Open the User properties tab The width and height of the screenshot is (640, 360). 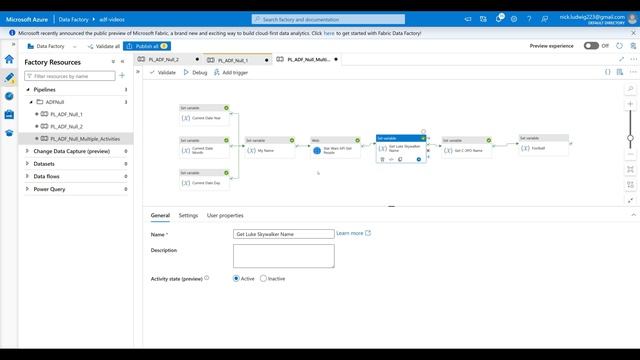225,215
